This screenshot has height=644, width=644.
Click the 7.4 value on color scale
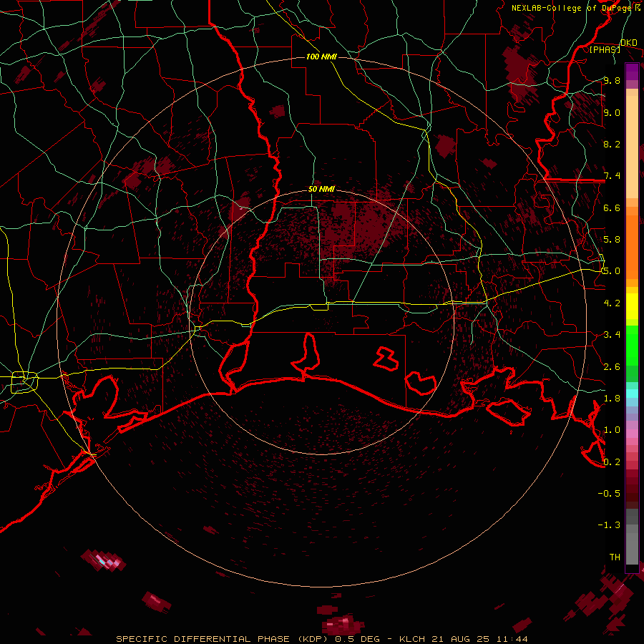tap(612, 176)
